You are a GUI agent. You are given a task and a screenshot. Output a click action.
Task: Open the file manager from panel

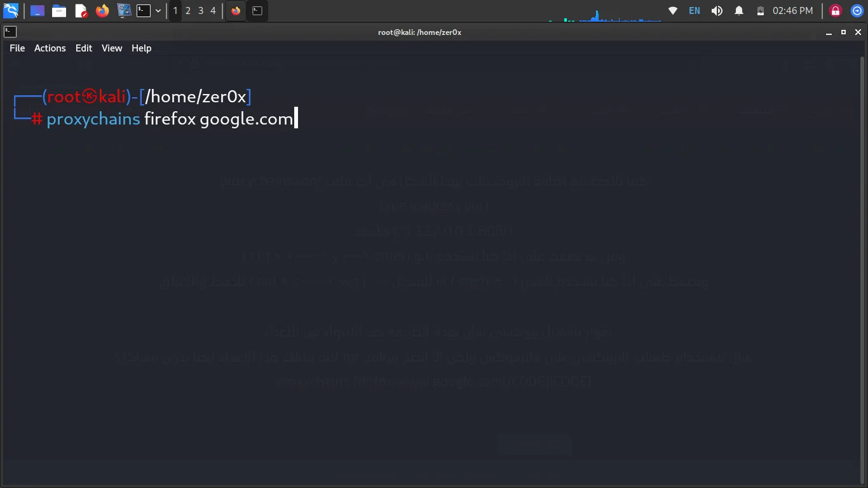(59, 11)
